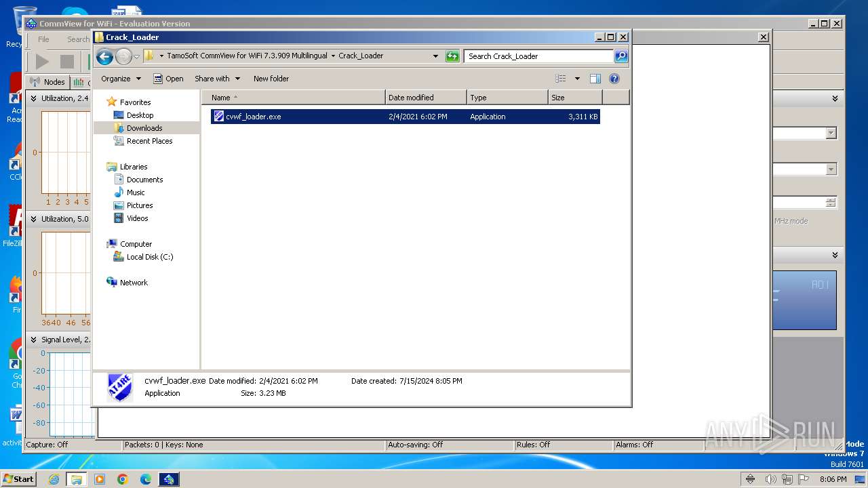Click in the Search Crack_Loader field
Viewport: 868px width, 488px height.
(539, 56)
